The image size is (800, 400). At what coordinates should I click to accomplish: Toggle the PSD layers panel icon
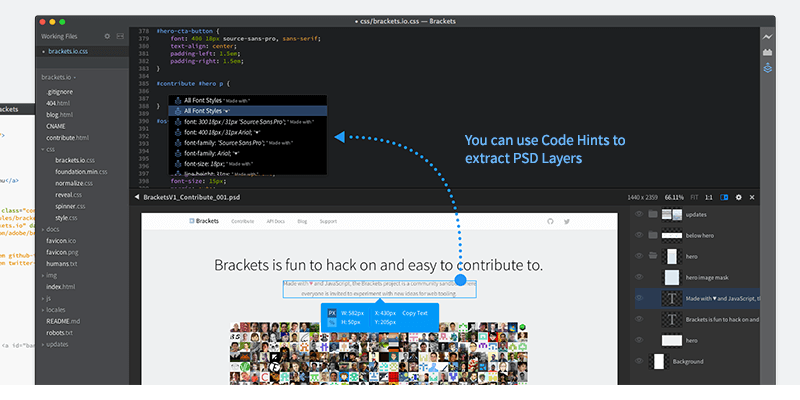coord(725,198)
